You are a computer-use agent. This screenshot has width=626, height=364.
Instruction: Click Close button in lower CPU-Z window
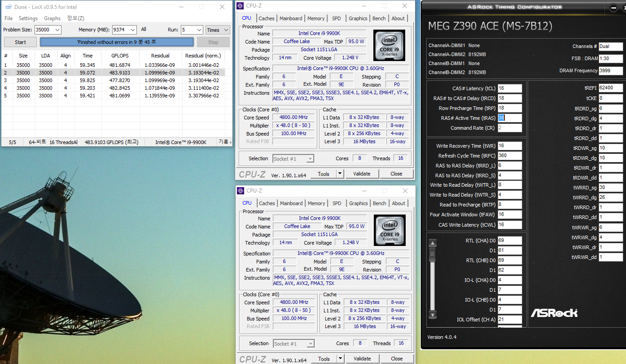pos(397,359)
